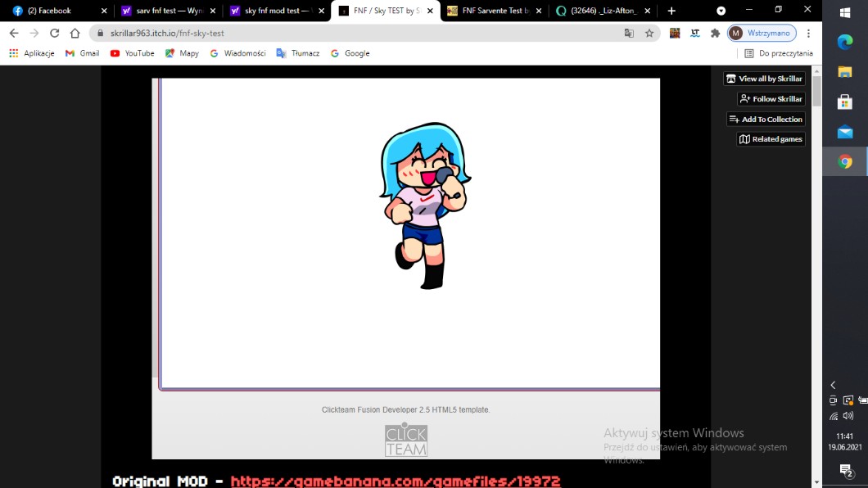Image resolution: width=868 pixels, height=488 pixels.
Task: Bookmark this page with the star icon
Action: pos(649,34)
